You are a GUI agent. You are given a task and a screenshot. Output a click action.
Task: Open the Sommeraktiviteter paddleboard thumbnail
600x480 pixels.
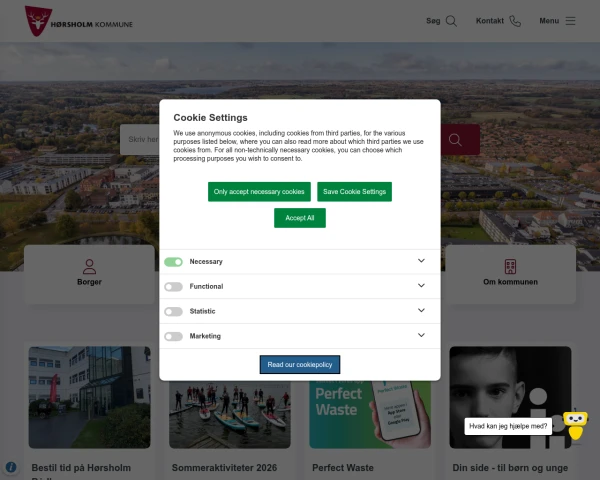(x=230, y=415)
